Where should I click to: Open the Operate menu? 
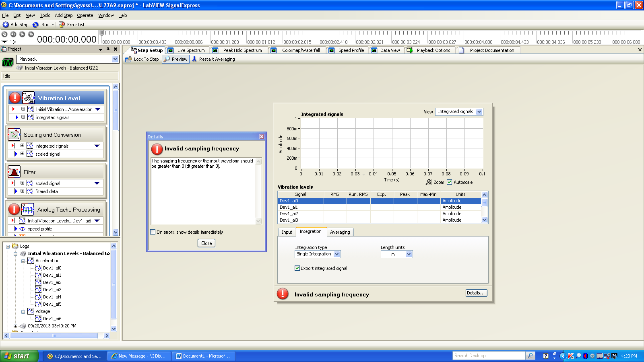point(85,15)
